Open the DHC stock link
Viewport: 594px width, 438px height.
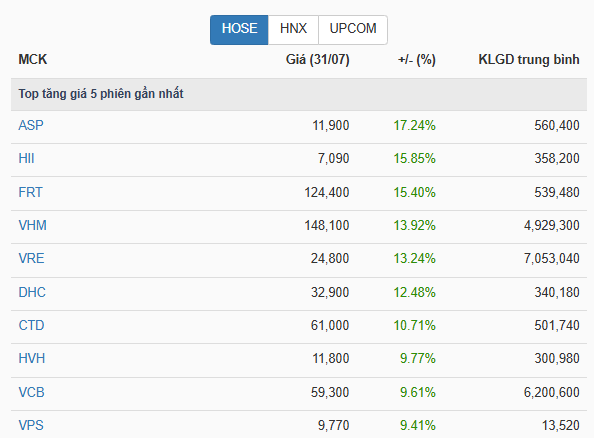[x=32, y=293]
